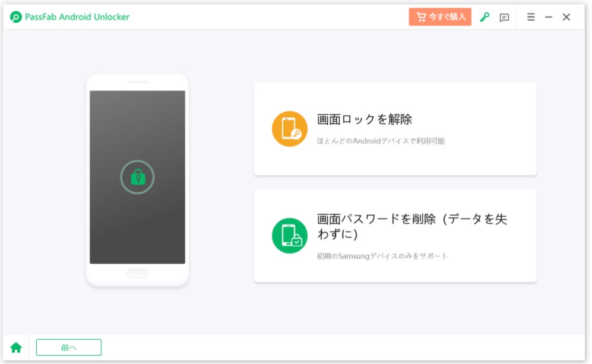Open the hamburger menu
This screenshot has height=364, width=592.
[531, 17]
